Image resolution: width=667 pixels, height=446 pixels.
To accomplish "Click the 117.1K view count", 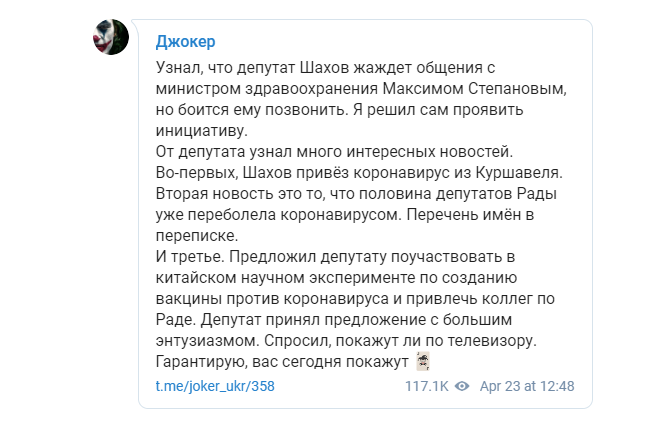I will click(427, 385).
